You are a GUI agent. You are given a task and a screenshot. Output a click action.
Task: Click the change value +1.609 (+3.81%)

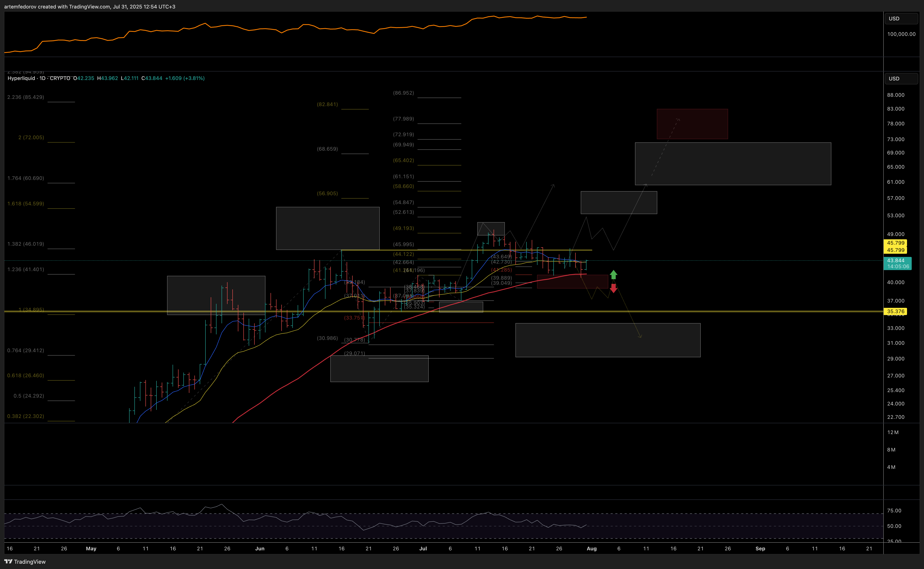point(185,78)
